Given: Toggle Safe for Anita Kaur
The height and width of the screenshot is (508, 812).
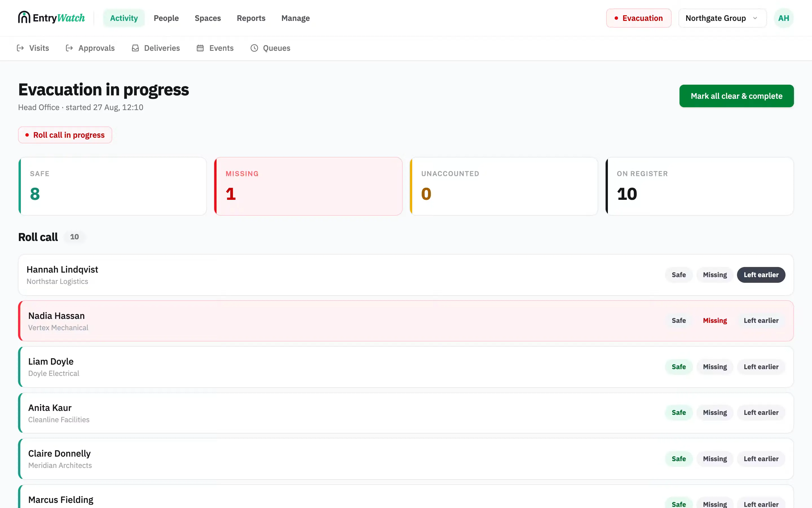Looking at the screenshot, I should pos(678,413).
